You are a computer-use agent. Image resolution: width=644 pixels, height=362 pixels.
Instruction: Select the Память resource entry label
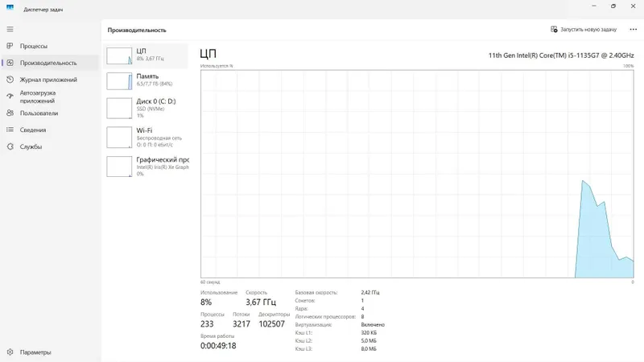[x=147, y=76]
